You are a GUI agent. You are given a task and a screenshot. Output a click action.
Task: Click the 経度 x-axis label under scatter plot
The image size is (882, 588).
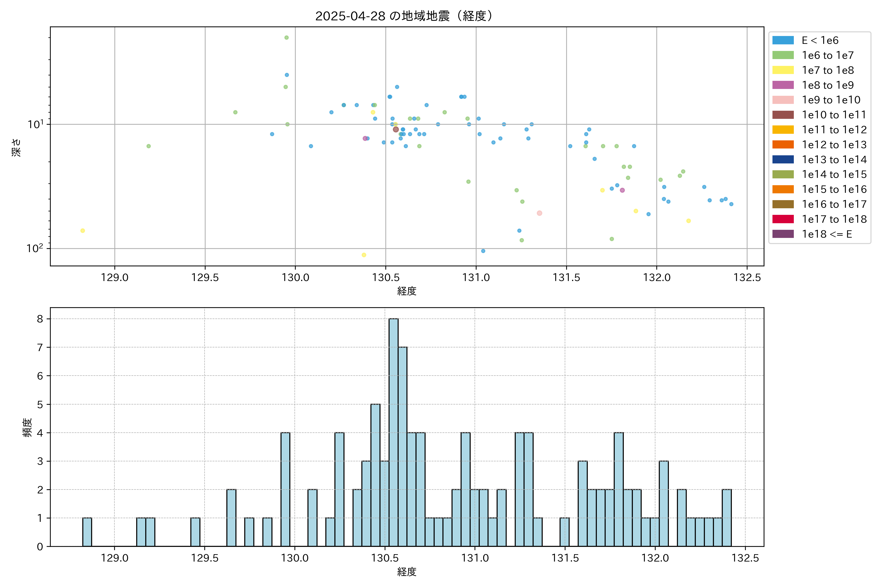407,291
